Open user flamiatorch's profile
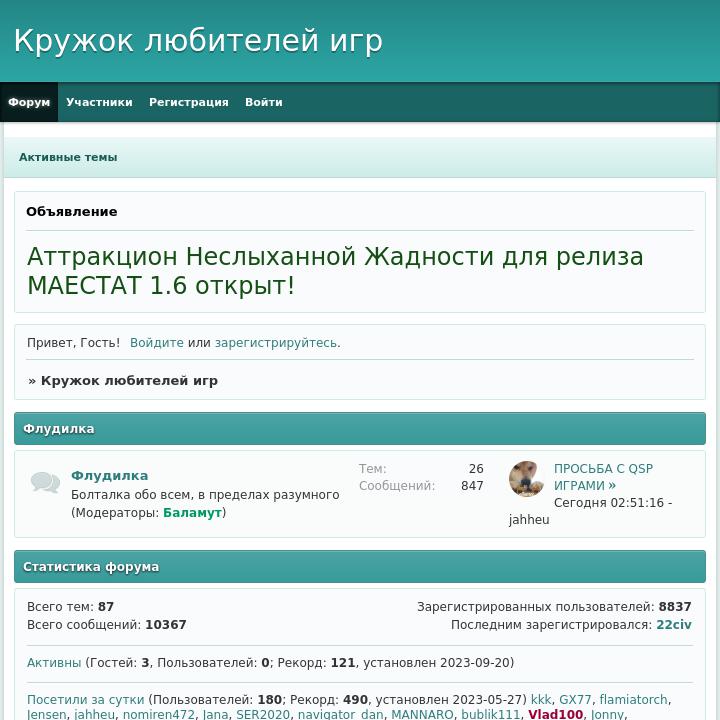Screen dimensions: 720x720 click(633, 699)
